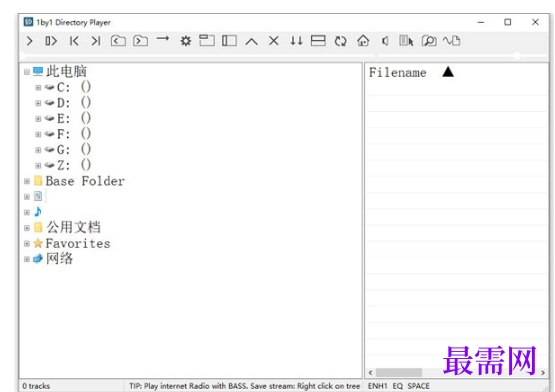Expand the F: drive node
Image resolution: width=555 pixels, height=392 pixels.
38,134
